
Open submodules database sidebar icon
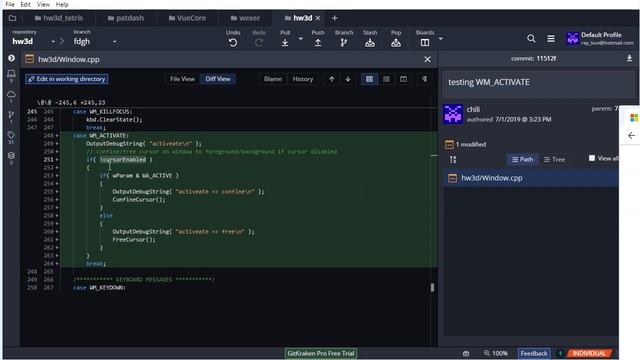point(11,156)
